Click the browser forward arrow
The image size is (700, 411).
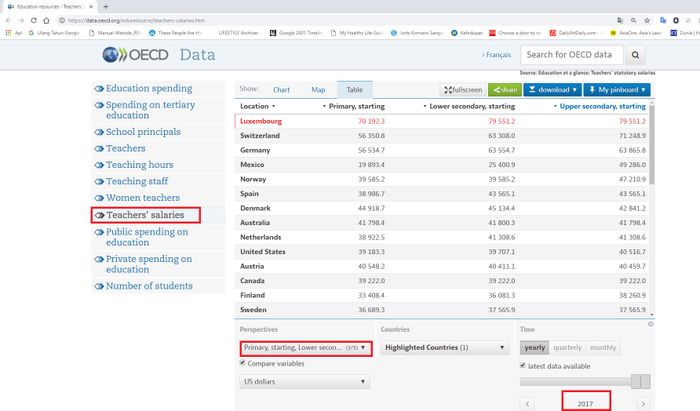(x=21, y=21)
